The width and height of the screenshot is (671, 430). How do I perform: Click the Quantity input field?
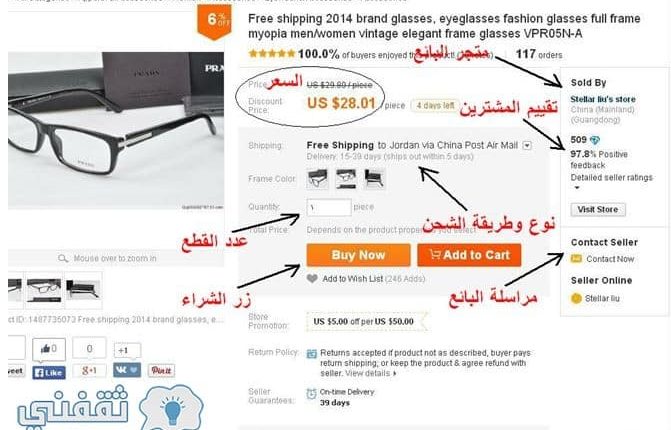(329, 207)
